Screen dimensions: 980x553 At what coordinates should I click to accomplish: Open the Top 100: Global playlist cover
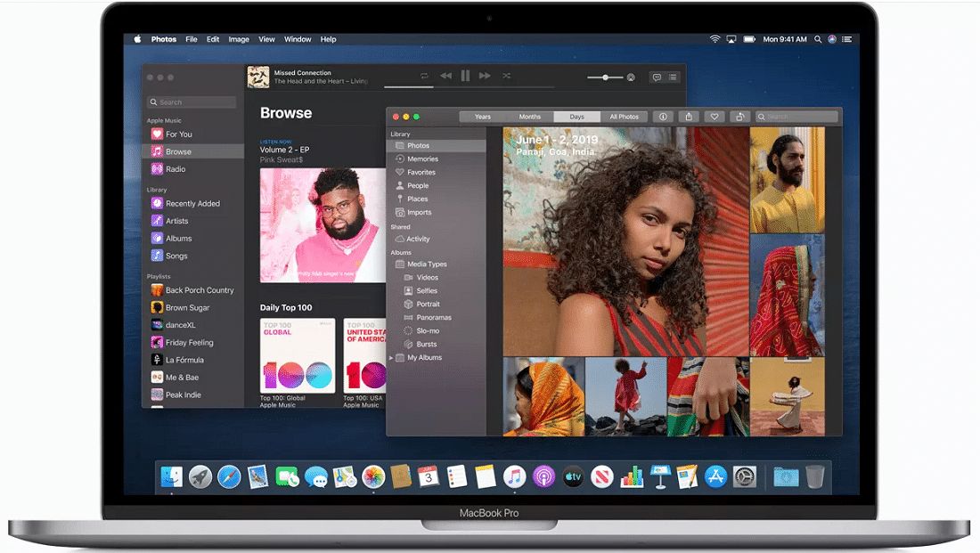298,355
